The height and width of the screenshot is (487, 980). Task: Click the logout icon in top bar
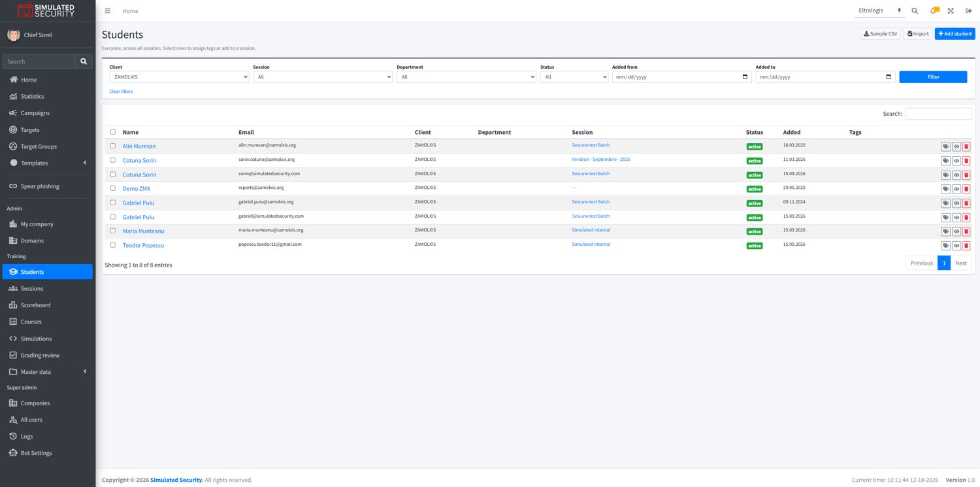[x=969, y=11]
